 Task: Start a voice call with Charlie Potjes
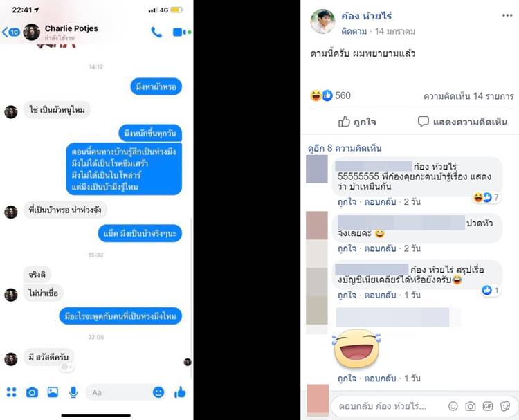156,32
